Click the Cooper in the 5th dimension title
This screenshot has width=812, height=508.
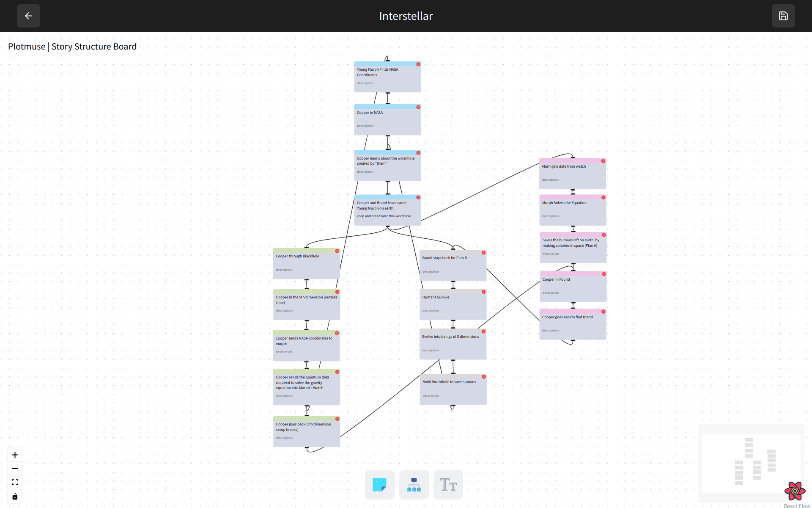(x=307, y=300)
